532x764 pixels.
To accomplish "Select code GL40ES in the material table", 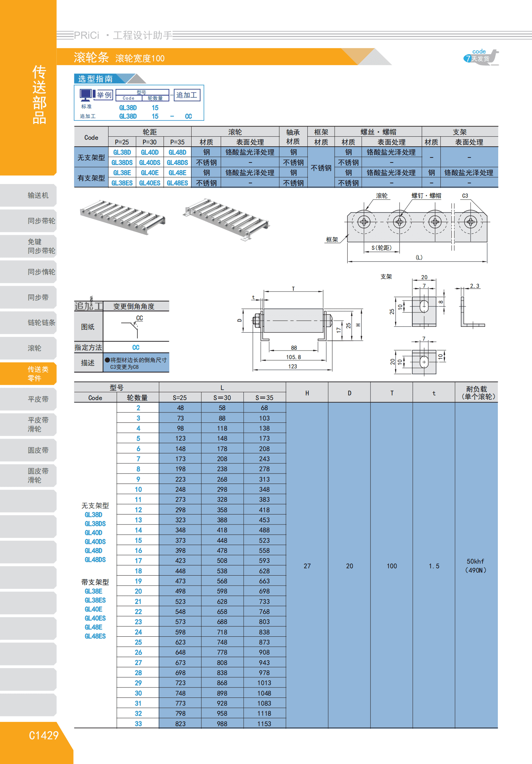I will [150, 183].
